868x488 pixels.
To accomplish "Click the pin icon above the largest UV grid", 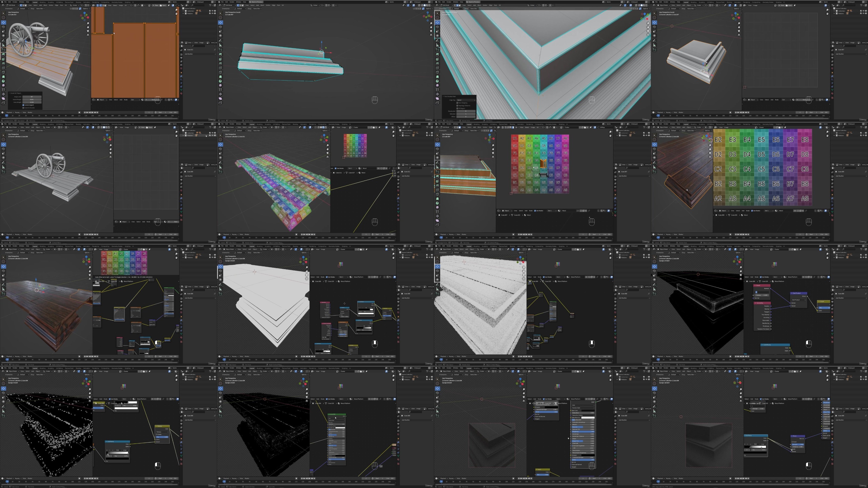I will (x=785, y=128).
